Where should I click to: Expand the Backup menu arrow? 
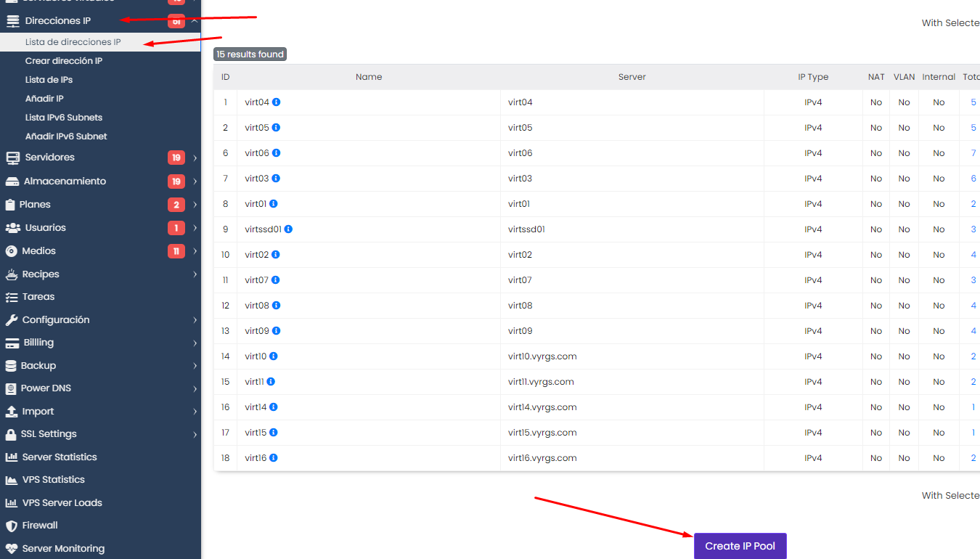(x=195, y=366)
